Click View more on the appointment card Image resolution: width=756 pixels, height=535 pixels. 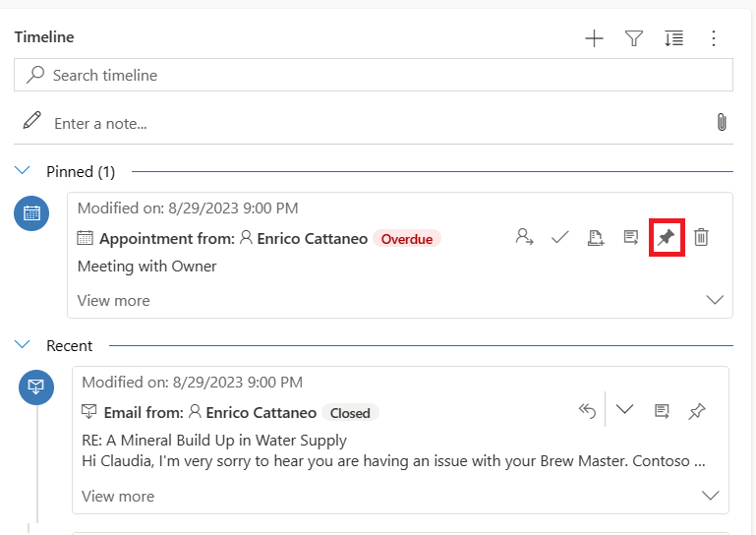pyautogui.click(x=113, y=300)
